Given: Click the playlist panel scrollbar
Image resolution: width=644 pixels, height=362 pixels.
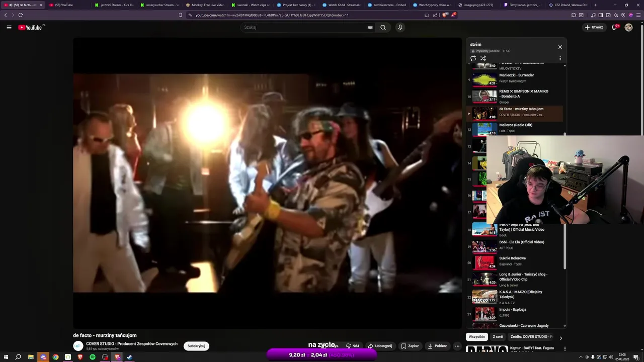Looking at the screenshot, I should click(565, 201).
